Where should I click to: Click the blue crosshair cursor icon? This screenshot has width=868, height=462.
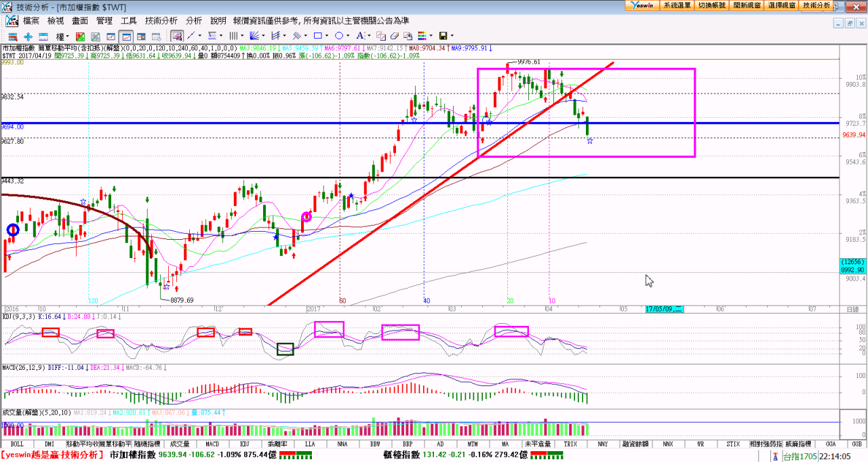(x=28, y=36)
